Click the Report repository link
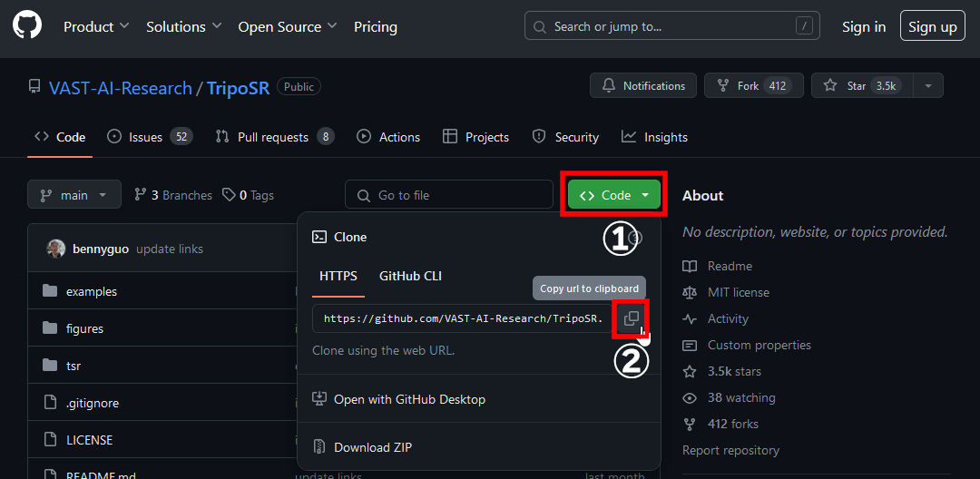Image resolution: width=980 pixels, height=479 pixels. (x=730, y=450)
